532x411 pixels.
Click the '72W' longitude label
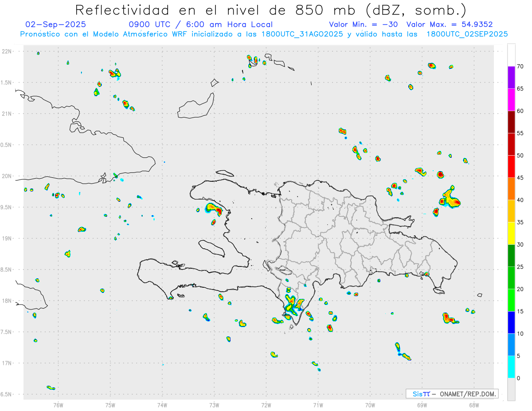[x=266, y=405]
